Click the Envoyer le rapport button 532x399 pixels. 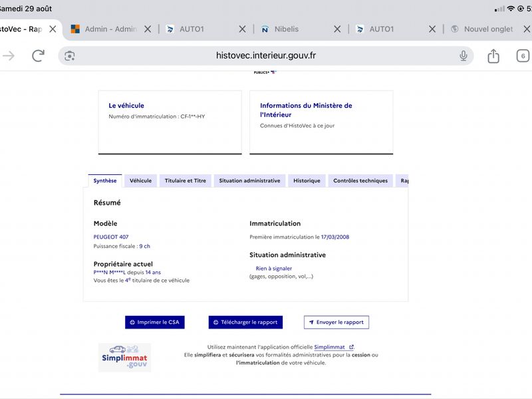[336, 322]
